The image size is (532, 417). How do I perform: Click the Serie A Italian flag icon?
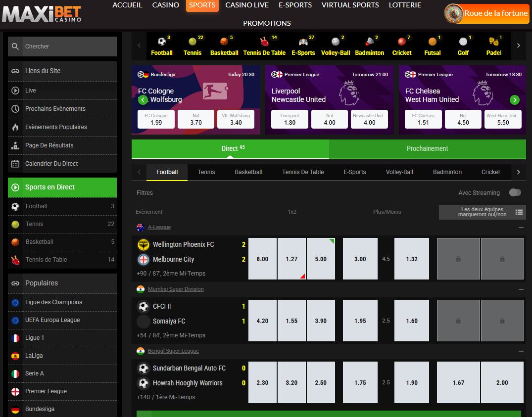[15, 373]
